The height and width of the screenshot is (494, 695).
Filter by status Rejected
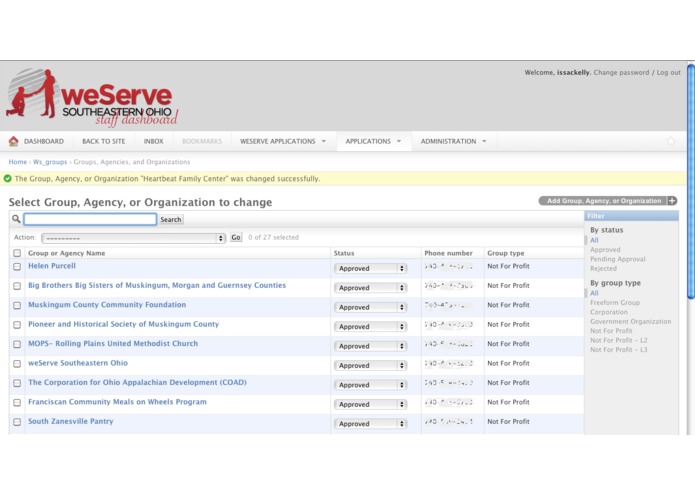[x=603, y=268]
